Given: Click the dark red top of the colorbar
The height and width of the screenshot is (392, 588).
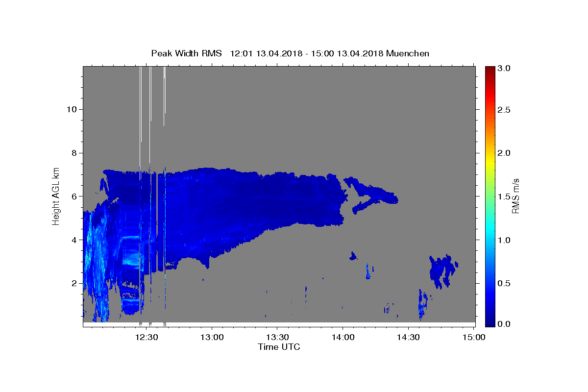Looking at the screenshot, I should pyautogui.click(x=490, y=70).
